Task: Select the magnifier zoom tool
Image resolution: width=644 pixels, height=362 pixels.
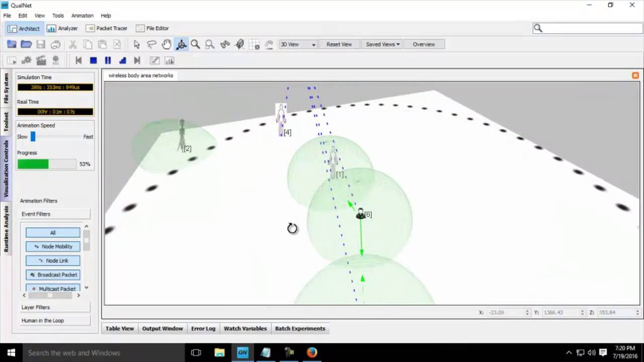Action: 195,44
